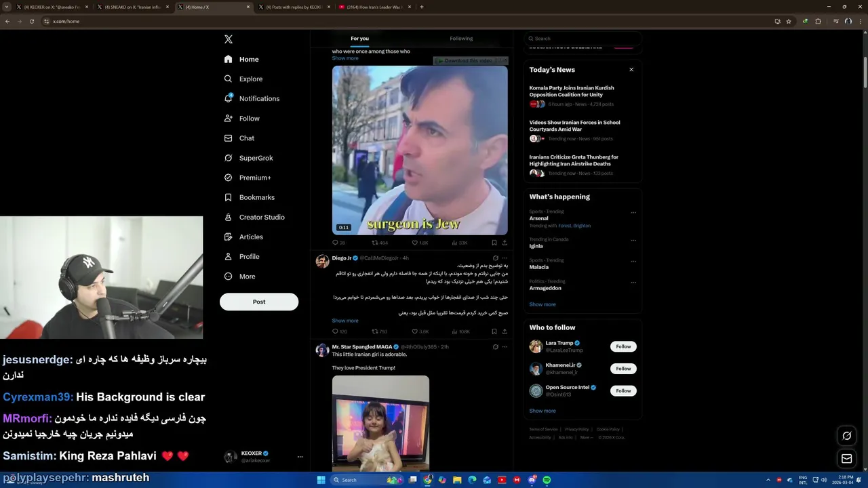The width and height of the screenshot is (868, 488).
Task: Open the X logo home link
Action: [x=229, y=39]
